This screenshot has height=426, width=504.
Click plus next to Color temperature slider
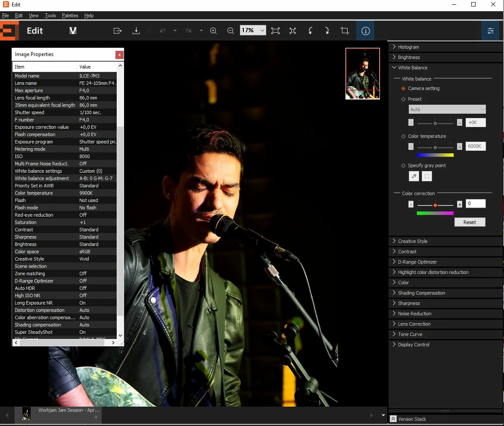(460, 146)
